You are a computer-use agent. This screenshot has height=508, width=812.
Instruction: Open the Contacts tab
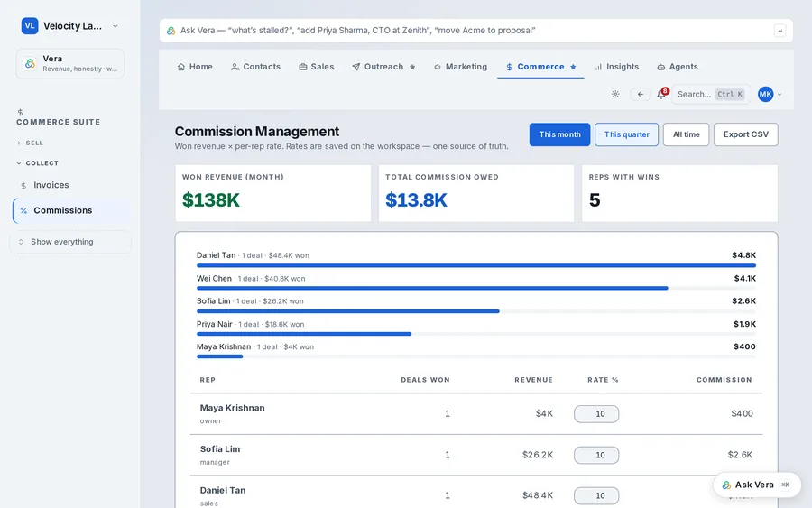pyautogui.click(x=255, y=67)
